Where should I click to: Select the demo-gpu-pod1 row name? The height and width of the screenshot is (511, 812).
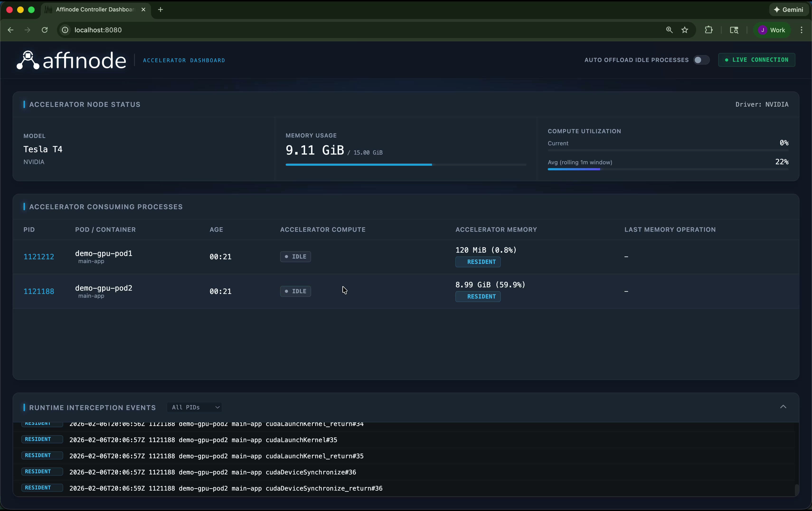pos(104,253)
